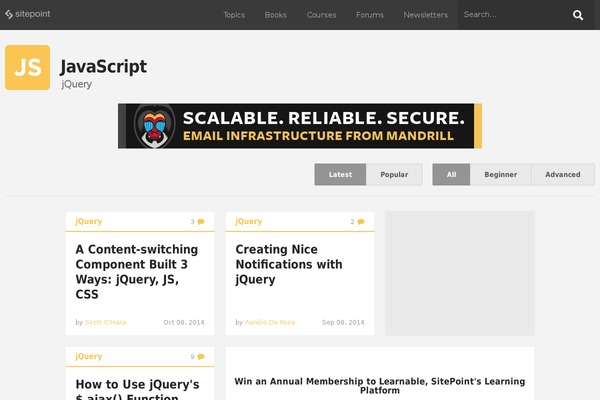
Task: Open the Books menu item
Action: pos(276,15)
